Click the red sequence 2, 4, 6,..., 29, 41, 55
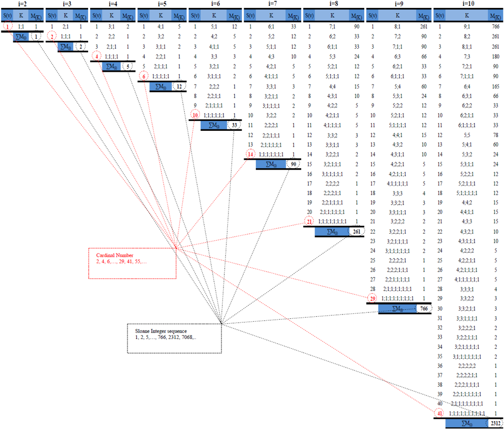504x430 pixels. 121,261
